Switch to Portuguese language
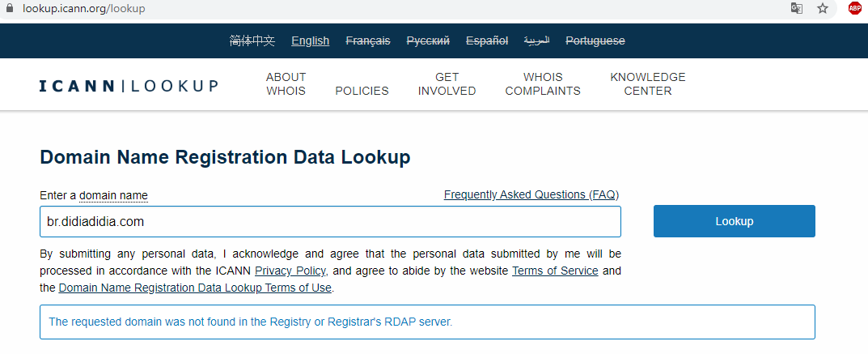Screen dimensions: 868x354 (595, 41)
